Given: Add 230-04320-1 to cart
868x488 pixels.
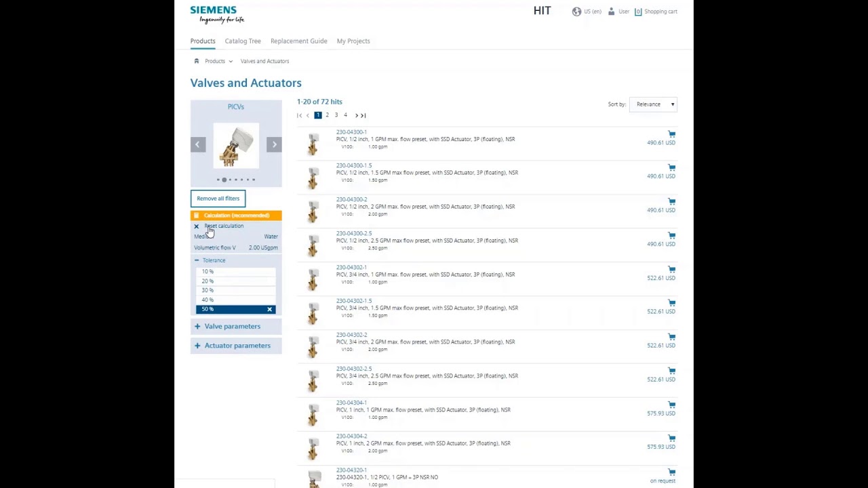Looking at the screenshot, I should click(671, 472).
